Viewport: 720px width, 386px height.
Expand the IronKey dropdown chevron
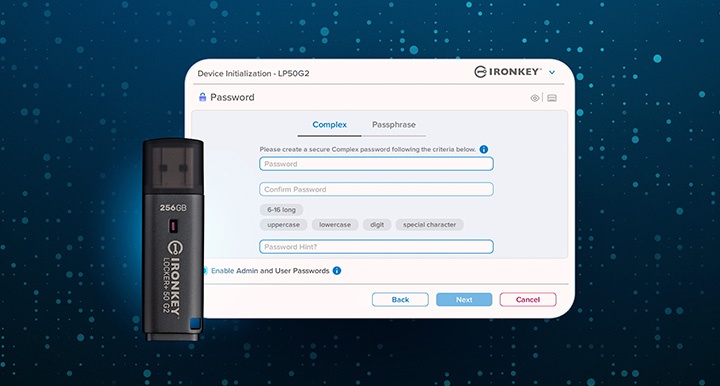click(x=552, y=73)
